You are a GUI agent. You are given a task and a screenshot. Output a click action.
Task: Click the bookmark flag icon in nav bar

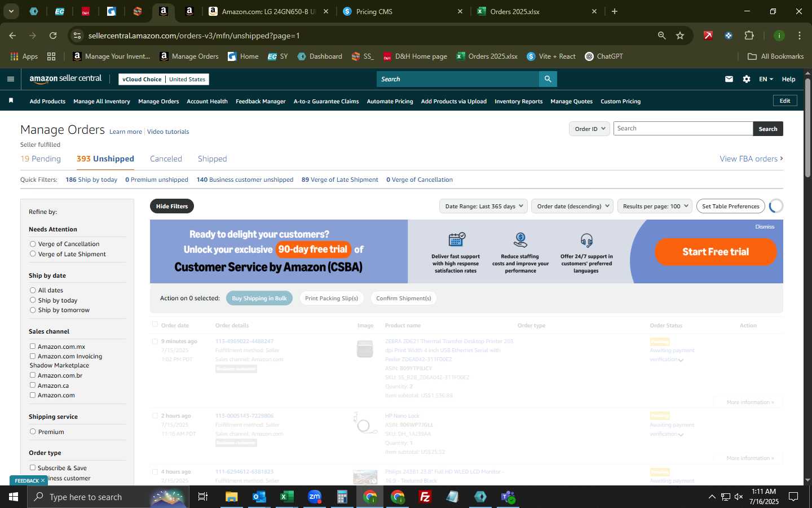pos(11,100)
